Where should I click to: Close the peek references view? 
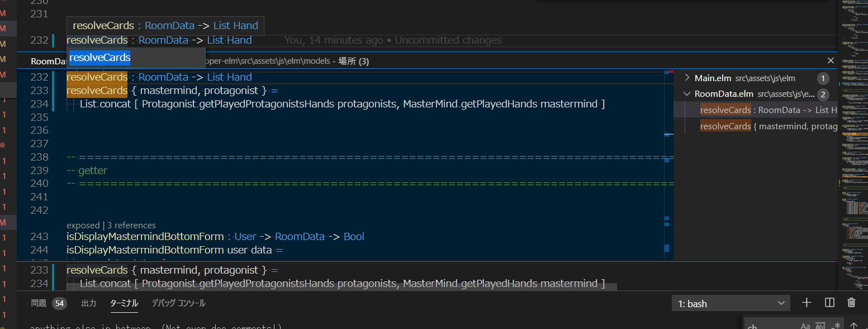pos(830,60)
